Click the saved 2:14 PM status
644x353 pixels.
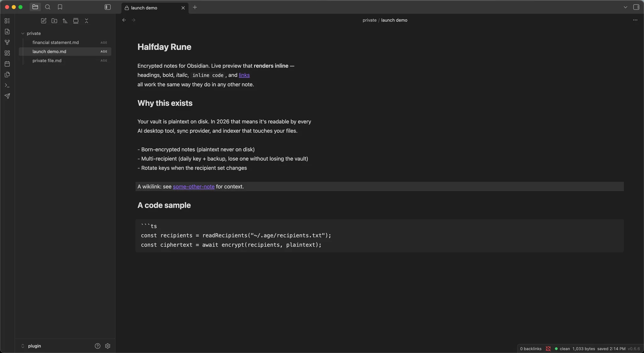(611, 349)
